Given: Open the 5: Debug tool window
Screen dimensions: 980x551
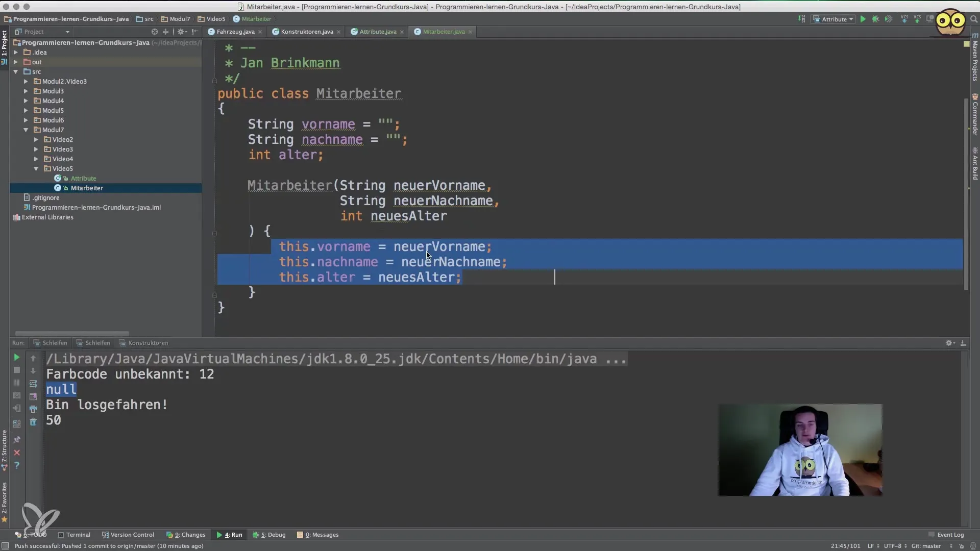Looking at the screenshot, I should (269, 535).
